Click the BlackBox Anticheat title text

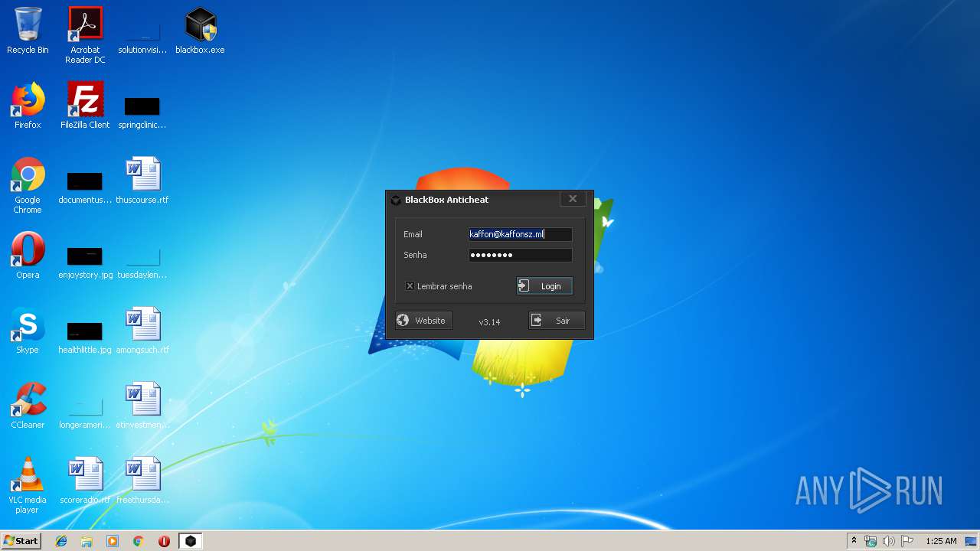tap(446, 200)
